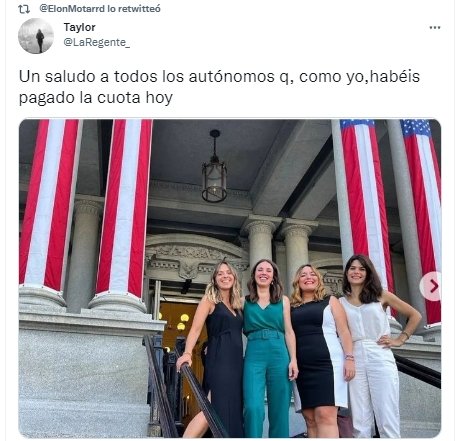Open the three-dot more options menu

[434, 28]
